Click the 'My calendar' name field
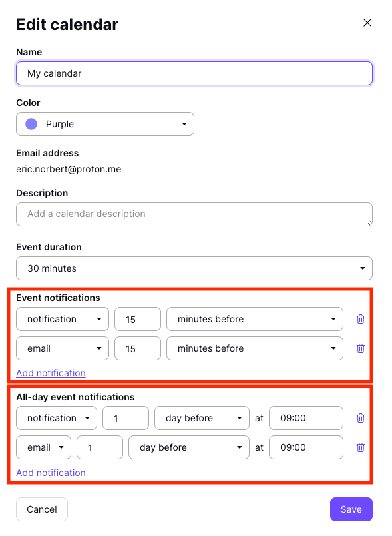The image size is (392, 536). [x=194, y=73]
